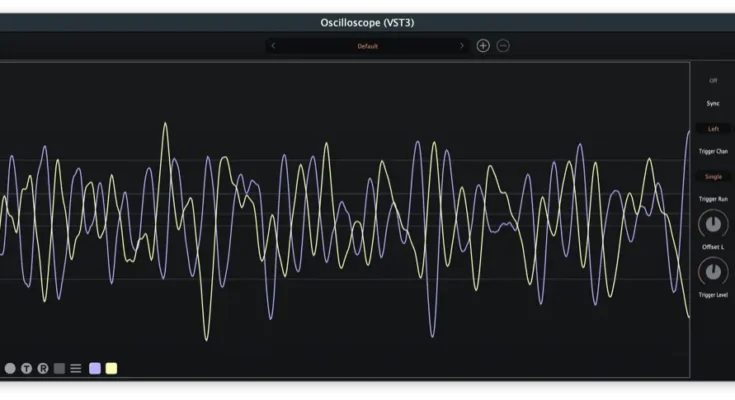Image resolution: width=735 pixels, height=400 pixels.
Task: Click the Trigger Level label
Action: pos(713,295)
